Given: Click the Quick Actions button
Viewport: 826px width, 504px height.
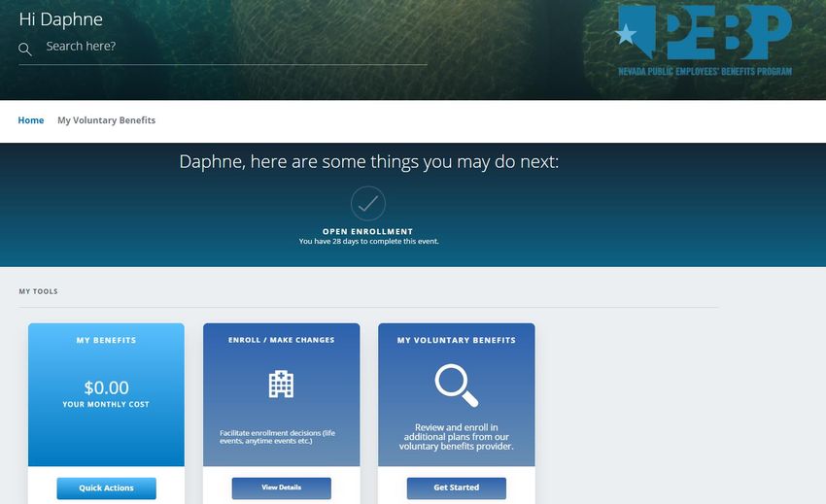Looking at the screenshot, I should (107, 488).
